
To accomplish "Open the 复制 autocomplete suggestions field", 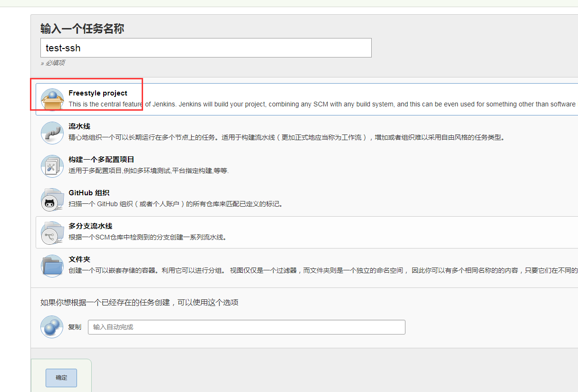I will [x=247, y=327].
